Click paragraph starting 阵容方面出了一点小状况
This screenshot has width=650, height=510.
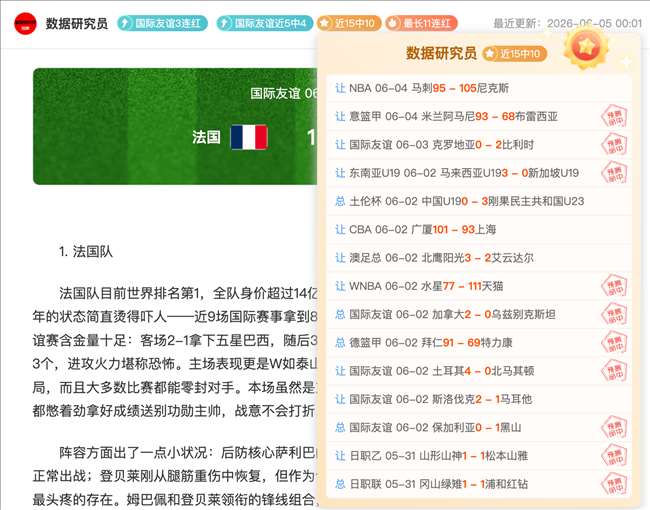click(x=175, y=476)
